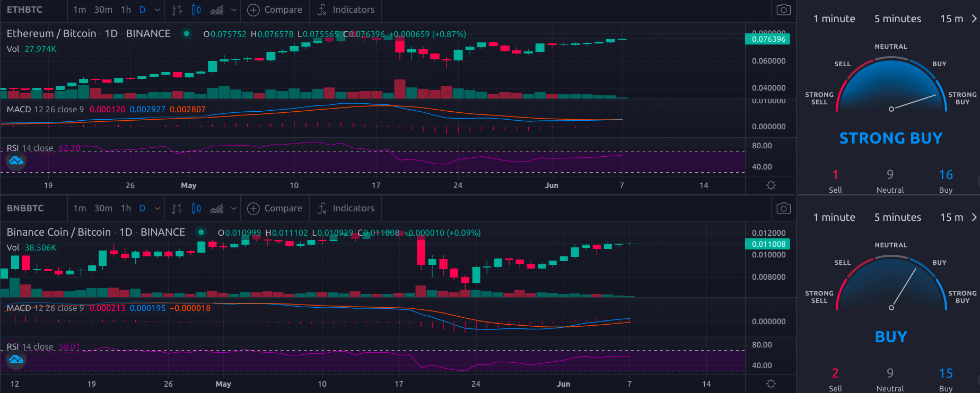Take snapshot of ETHBTC chart via camera icon
Image resolution: width=980 pixels, height=393 pixels.
pyautogui.click(x=783, y=10)
